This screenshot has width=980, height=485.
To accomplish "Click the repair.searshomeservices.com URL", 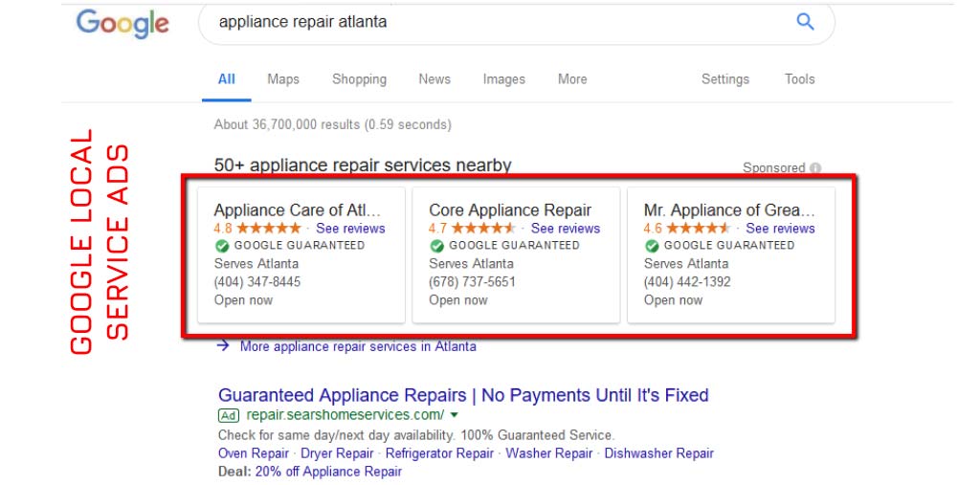I will pos(345,415).
